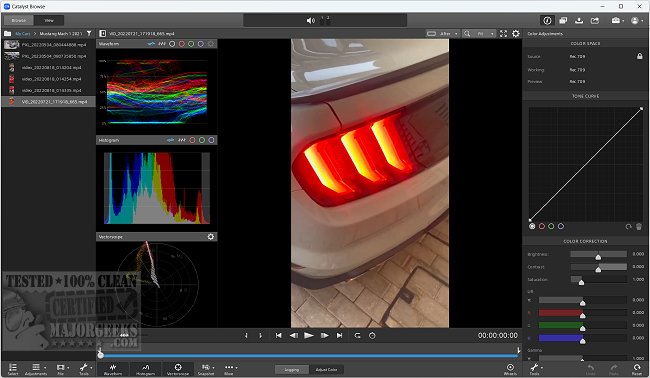Open the user account dropdown
The image size is (650, 378).
click(x=636, y=20)
